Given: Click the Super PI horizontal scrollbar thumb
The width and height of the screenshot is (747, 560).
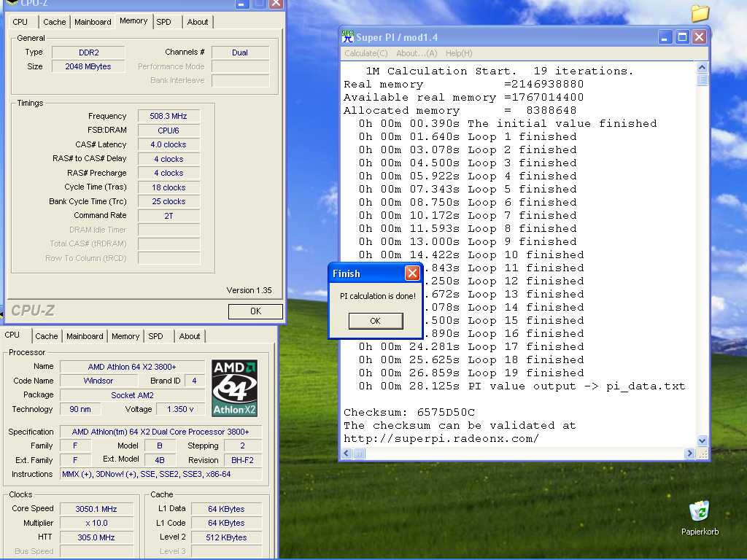Looking at the screenshot, I should click(359, 454).
